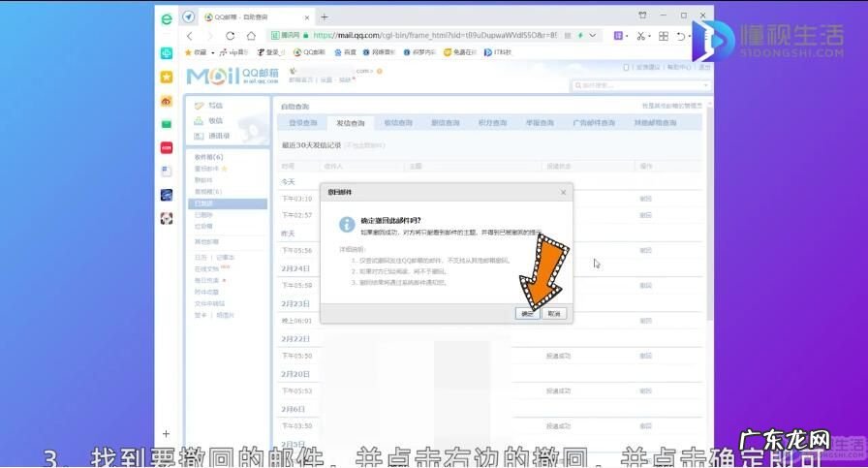The height and width of the screenshot is (468, 868).
Task: Open browser home page icon
Action: coord(251,36)
